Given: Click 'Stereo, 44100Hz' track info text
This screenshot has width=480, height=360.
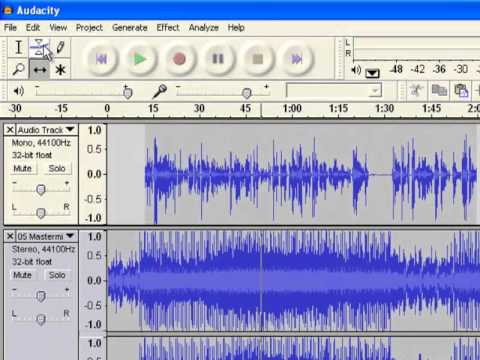Looking at the screenshot, I should [43, 249].
